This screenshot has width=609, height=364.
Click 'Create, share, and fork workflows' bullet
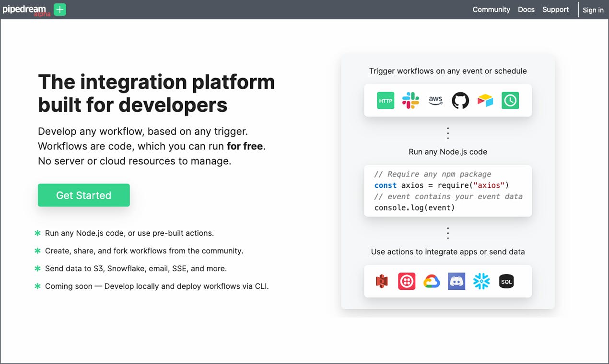(x=144, y=251)
